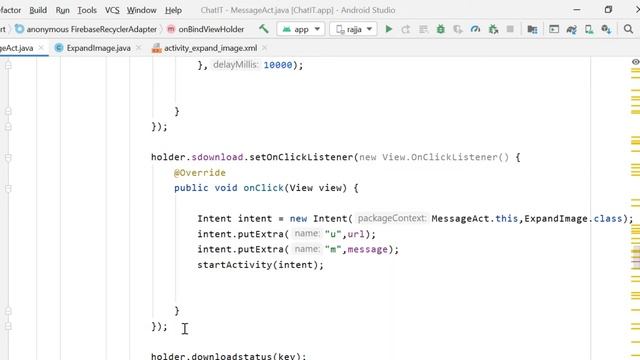Open the VCS menu
Viewport: 640px width, 360px height.
112,10
